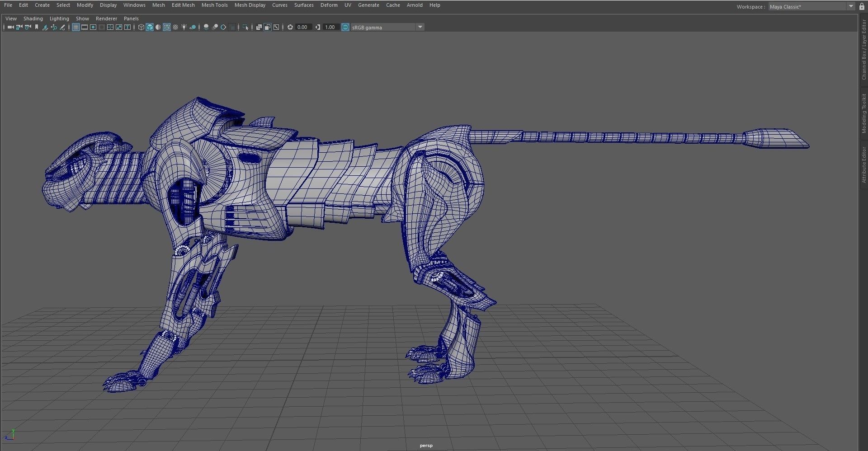Click the Image Plane icon

[x=45, y=27]
